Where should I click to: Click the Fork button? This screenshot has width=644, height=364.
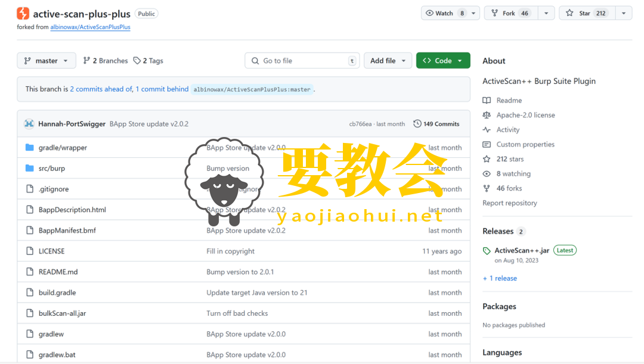pyautogui.click(x=511, y=13)
